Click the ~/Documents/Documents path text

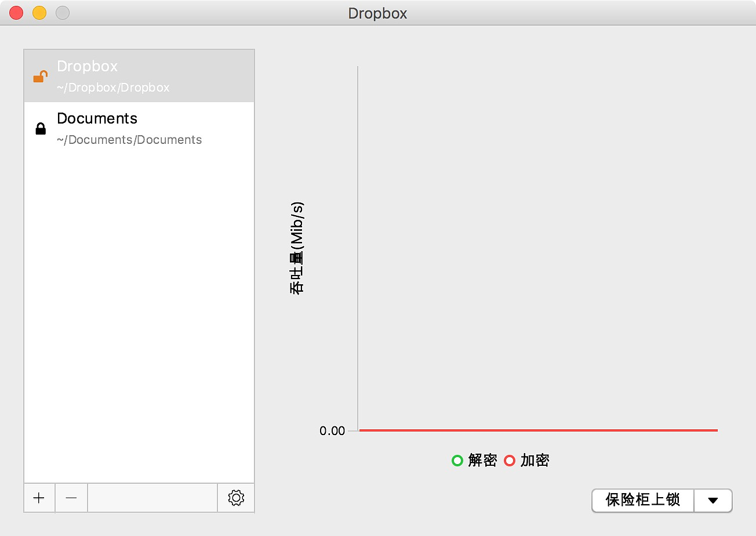[129, 140]
